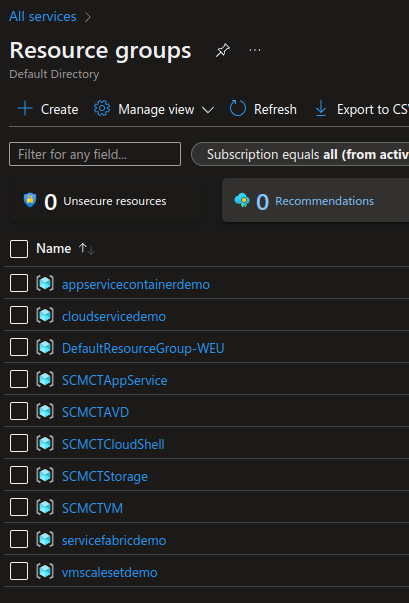This screenshot has width=409, height=603.
Task: Click the Manage view gear icon
Action: (x=102, y=109)
